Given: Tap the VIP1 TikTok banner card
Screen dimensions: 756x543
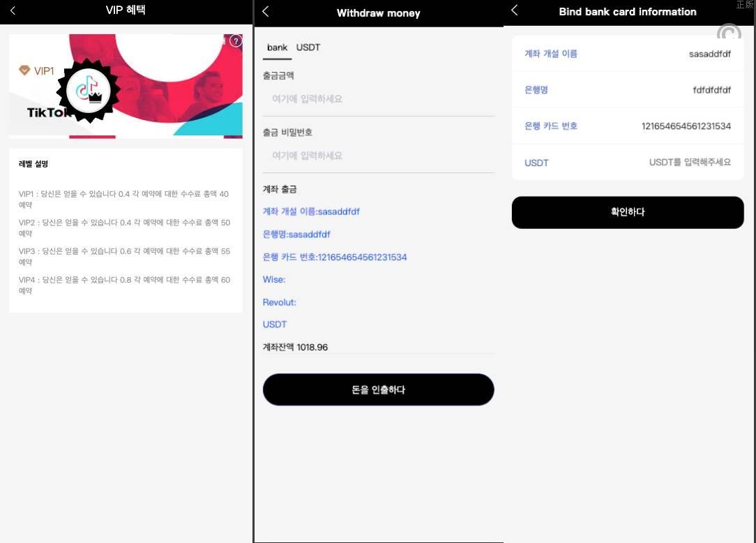Looking at the screenshot, I should 126,86.
